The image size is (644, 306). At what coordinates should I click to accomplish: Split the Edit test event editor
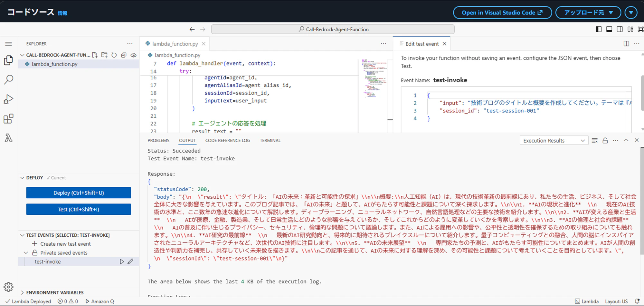(626, 44)
